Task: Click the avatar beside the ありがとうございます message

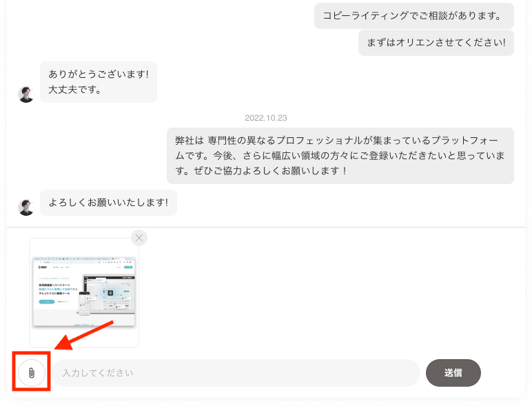Action: click(26, 95)
